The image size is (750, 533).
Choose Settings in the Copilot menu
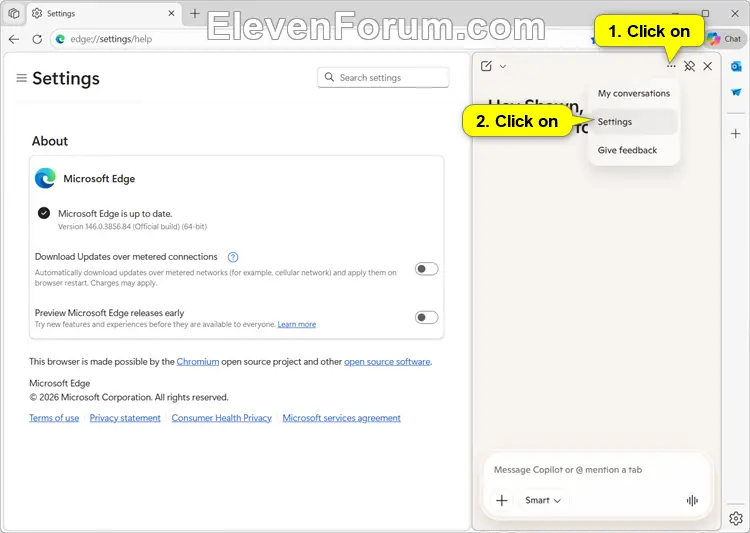tap(634, 122)
